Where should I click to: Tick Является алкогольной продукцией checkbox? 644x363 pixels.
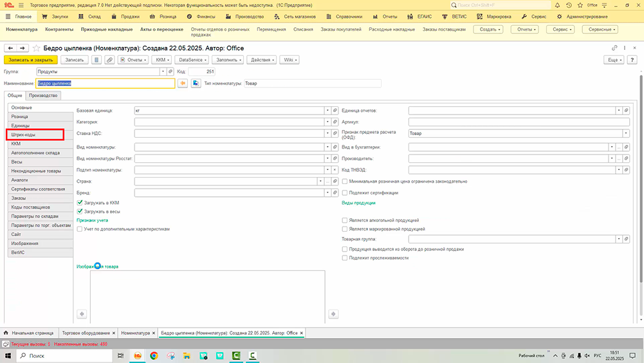(x=345, y=220)
